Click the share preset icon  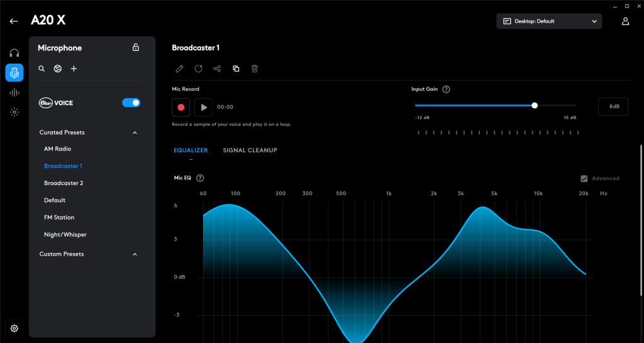tap(217, 69)
